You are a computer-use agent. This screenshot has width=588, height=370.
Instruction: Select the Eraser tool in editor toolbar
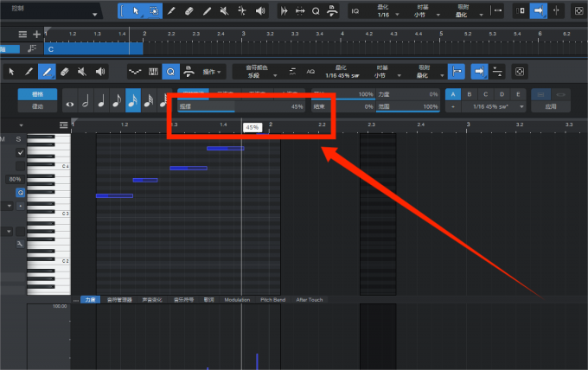[66, 72]
